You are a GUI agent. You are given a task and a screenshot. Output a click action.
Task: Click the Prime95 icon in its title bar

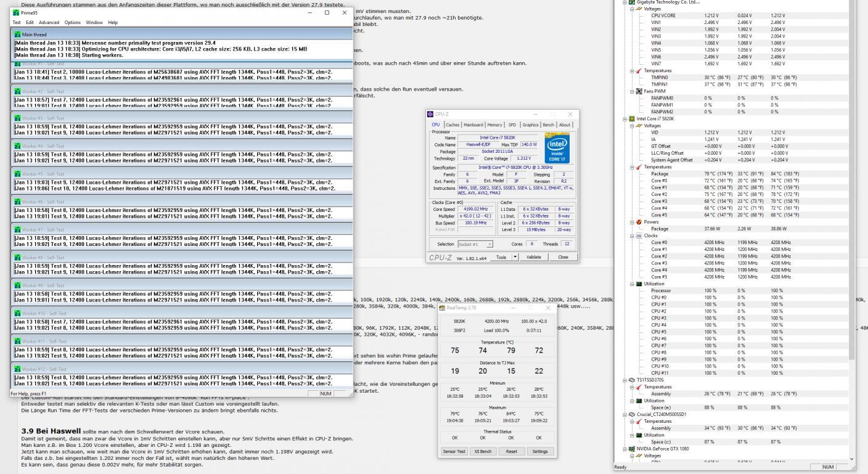click(x=17, y=12)
